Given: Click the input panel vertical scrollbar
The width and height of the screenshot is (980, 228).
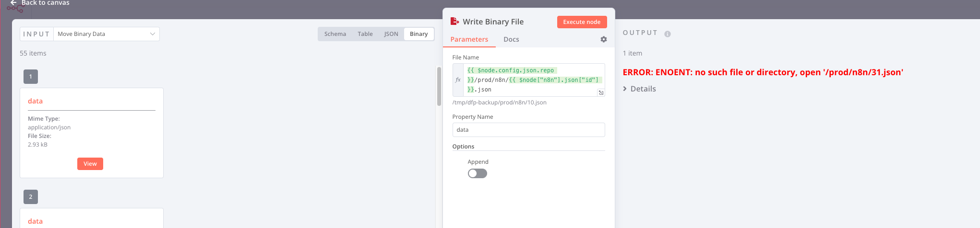Looking at the screenshot, I should pos(439,86).
